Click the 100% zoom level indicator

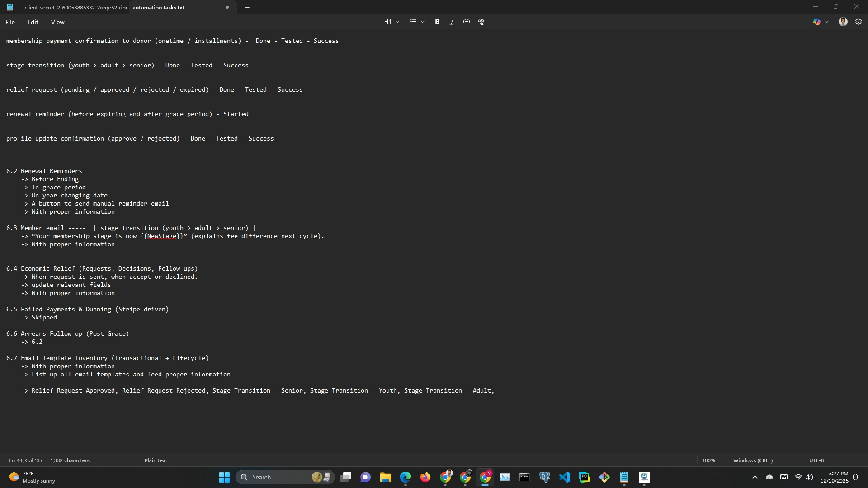tap(708, 460)
